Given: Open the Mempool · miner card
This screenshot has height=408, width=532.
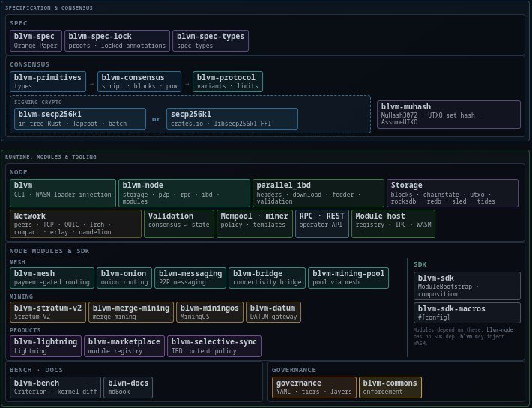Looking at the screenshot, I should (255, 224).
